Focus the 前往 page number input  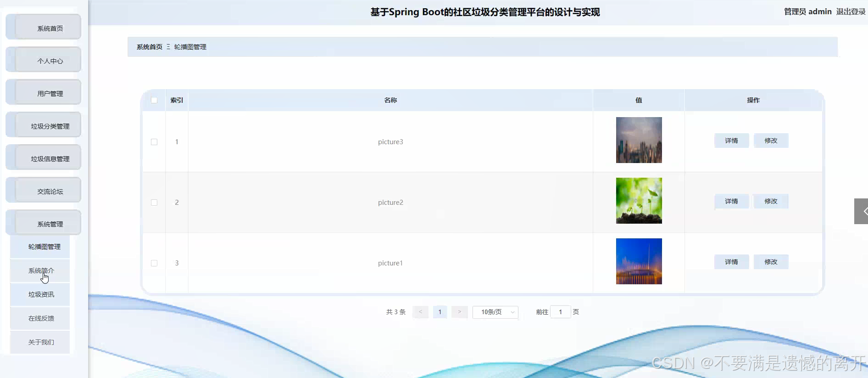[560, 312]
